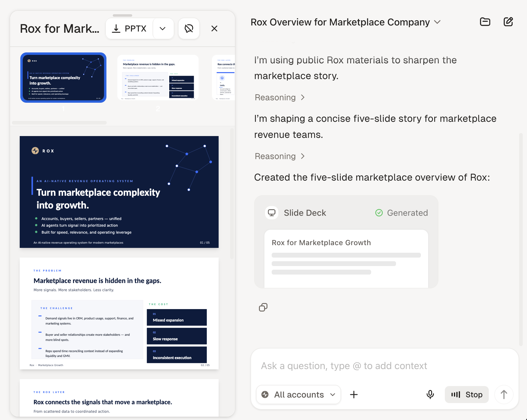Select slide 1 thumbnail in the strip
Viewport: 527px width, 420px height.
(x=63, y=78)
